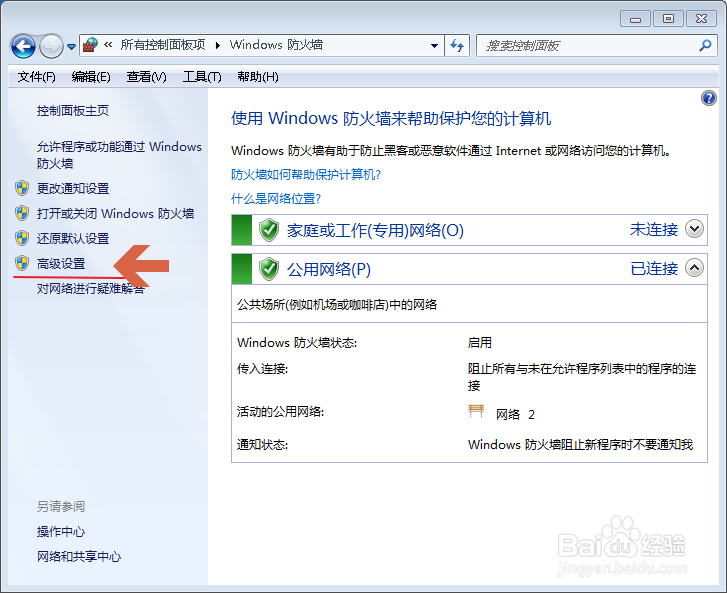
Task: Click into the 搜索控制面板 search field
Action: tap(589, 45)
